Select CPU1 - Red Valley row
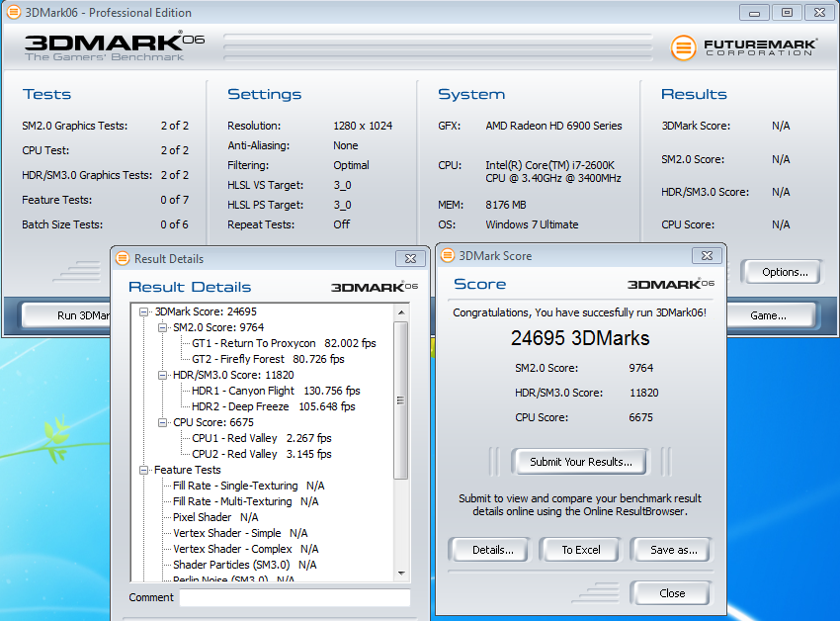This screenshot has height=621, width=840. click(x=262, y=438)
